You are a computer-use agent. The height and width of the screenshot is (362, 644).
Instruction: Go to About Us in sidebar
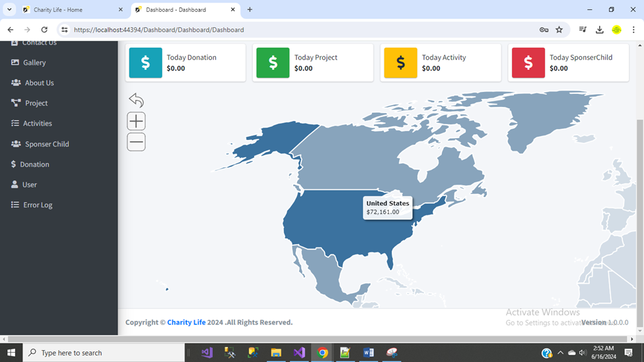click(x=39, y=83)
